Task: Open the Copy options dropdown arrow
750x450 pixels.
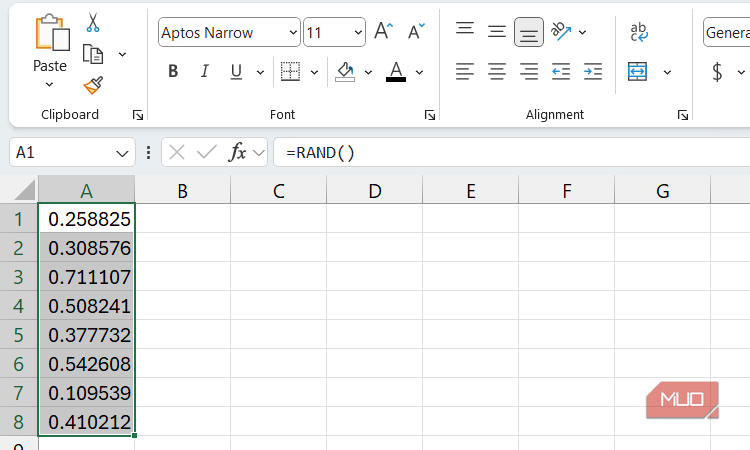Action: click(122, 55)
